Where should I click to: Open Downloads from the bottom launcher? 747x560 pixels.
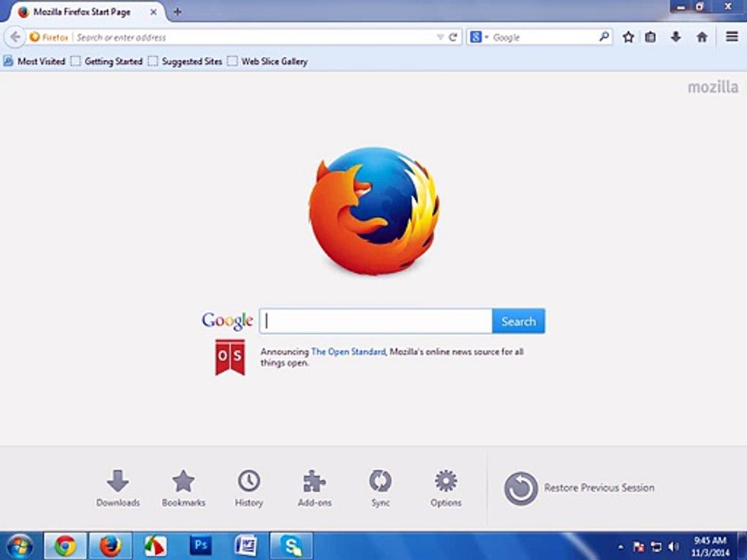point(117,488)
